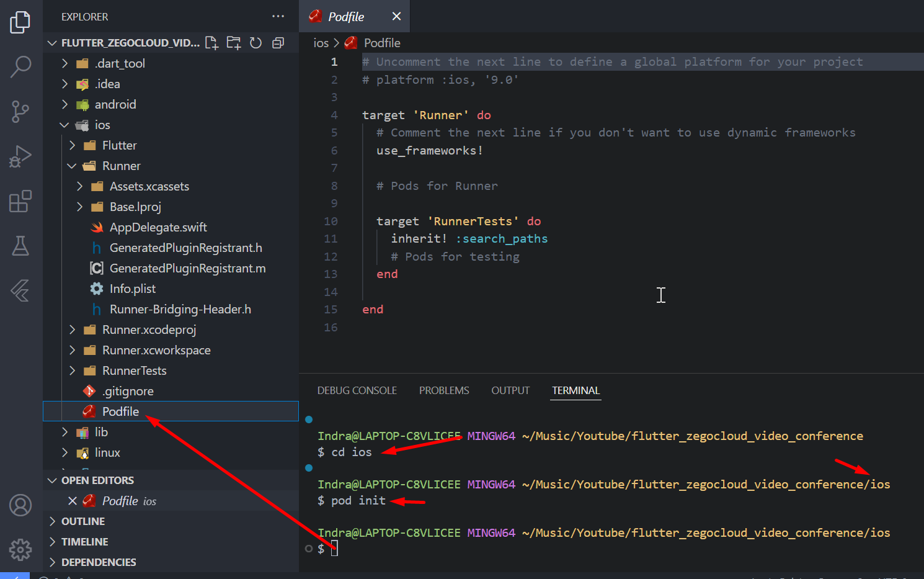Select the Terminal panel tab
This screenshot has width=924, height=579.
575,390
